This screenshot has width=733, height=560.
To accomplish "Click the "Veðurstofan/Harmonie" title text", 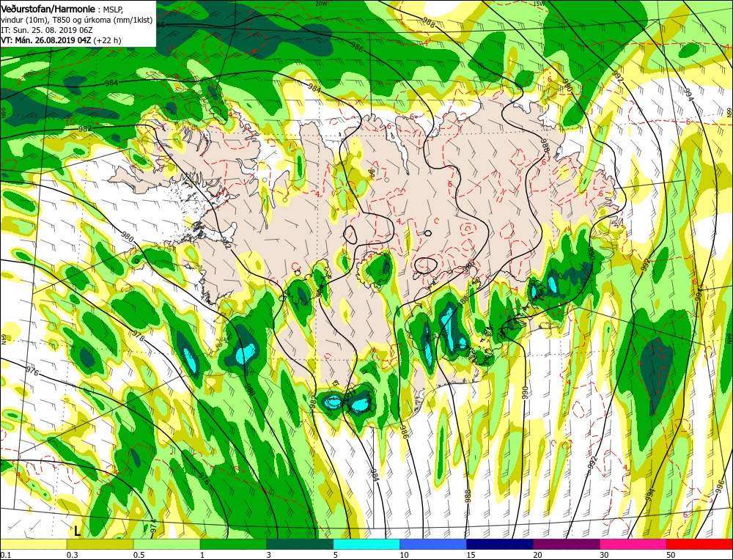I will (50, 9).
